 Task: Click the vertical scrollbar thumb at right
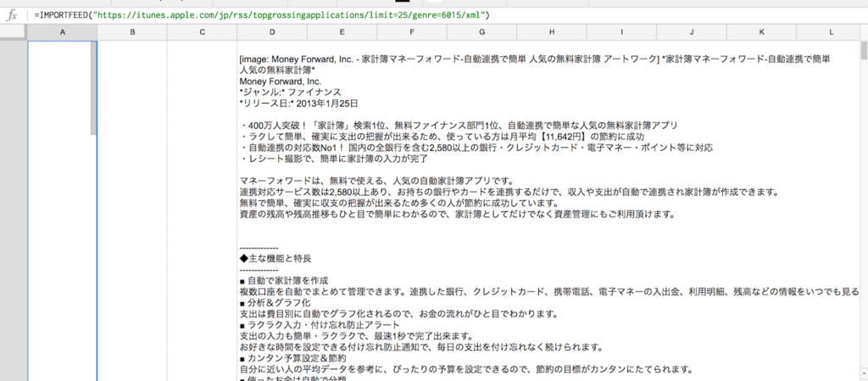(864, 50)
